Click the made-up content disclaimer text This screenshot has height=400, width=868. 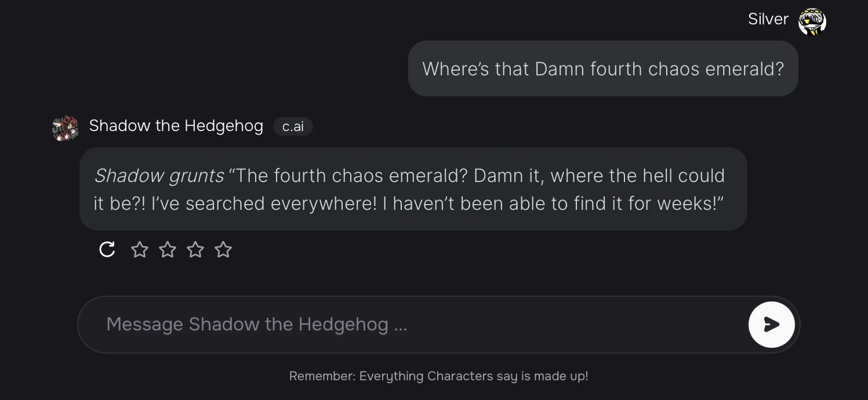point(438,376)
